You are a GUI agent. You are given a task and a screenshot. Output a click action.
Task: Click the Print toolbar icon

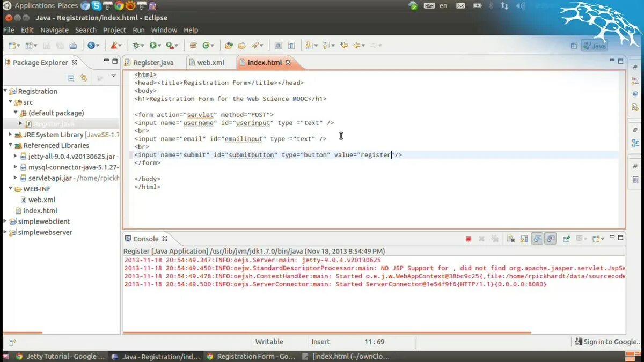pos(73,46)
